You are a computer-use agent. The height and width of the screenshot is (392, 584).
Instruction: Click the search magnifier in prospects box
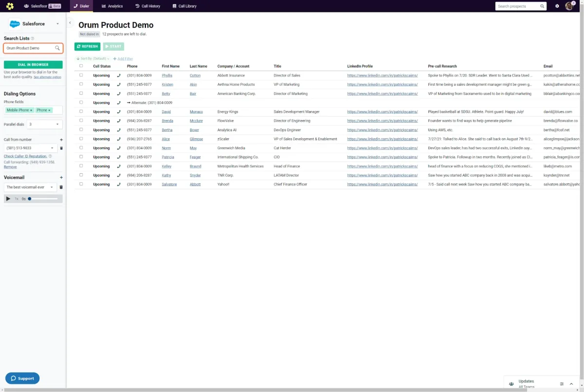coord(542,6)
